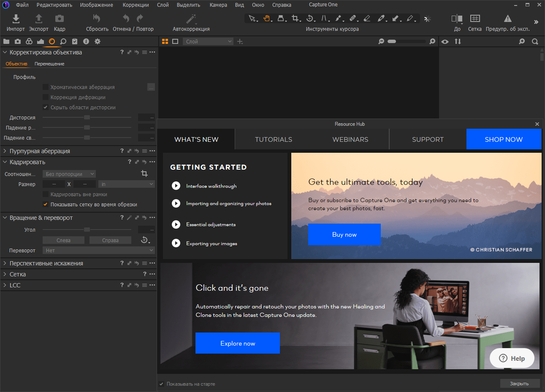Select the color picker eyedropper tool
The width and height of the screenshot is (545, 392).
point(381,18)
